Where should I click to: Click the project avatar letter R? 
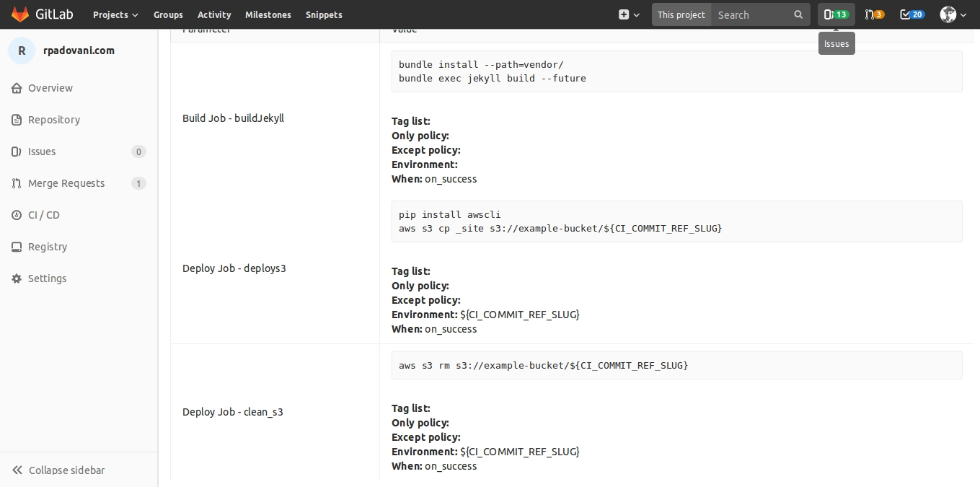click(22, 51)
